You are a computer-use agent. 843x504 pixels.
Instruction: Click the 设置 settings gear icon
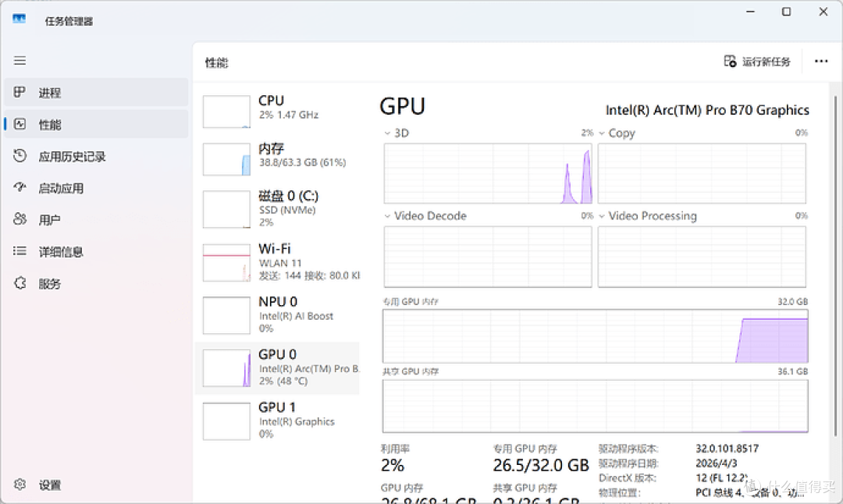coord(20,484)
